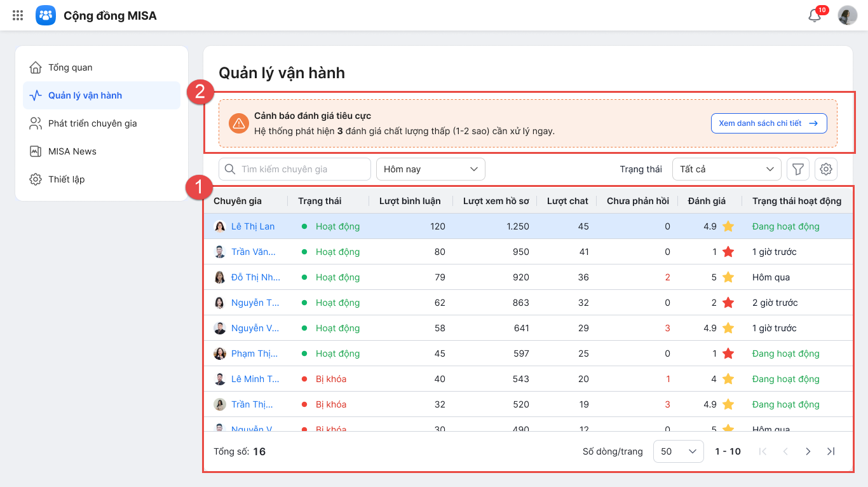
Task: Change rows per page dropdown 50
Action: tap(678, 451)
